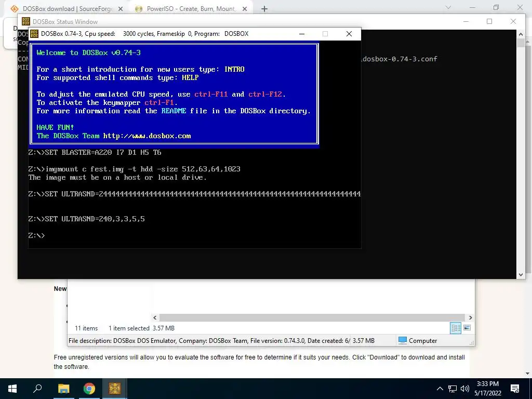Open the volume speaker tray icon
The image size is (532, 399).
(x=465, y=389)
